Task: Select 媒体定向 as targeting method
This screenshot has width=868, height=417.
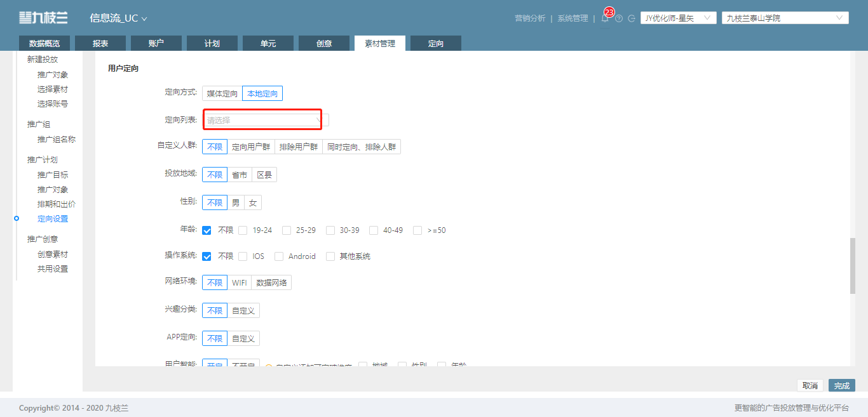Action: point(222,93)
